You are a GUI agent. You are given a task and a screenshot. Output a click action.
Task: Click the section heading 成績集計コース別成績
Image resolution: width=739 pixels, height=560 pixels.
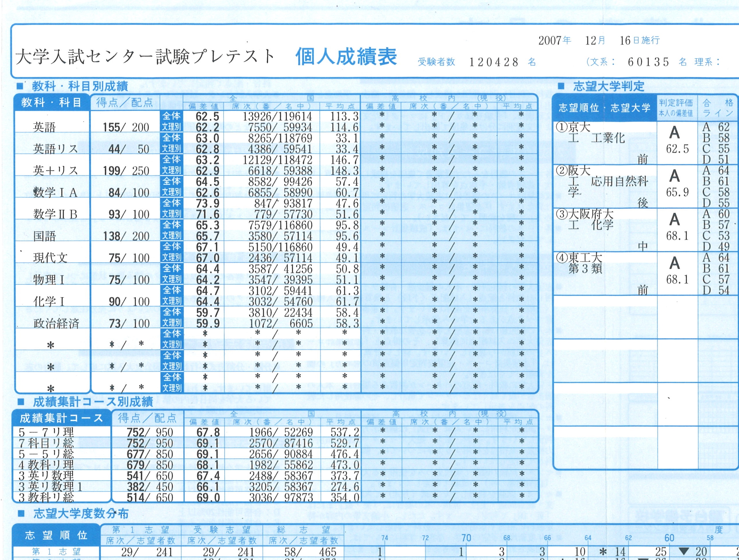pos(93,402)
